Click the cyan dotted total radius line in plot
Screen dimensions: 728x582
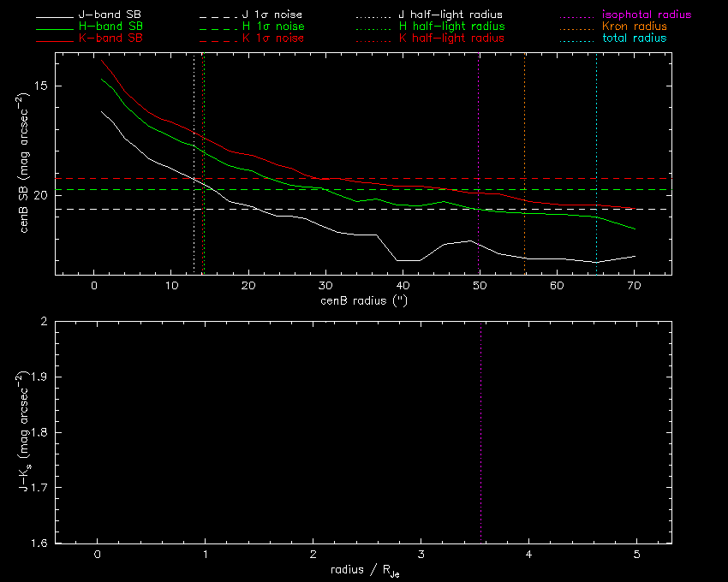click(x=597, y=128)
